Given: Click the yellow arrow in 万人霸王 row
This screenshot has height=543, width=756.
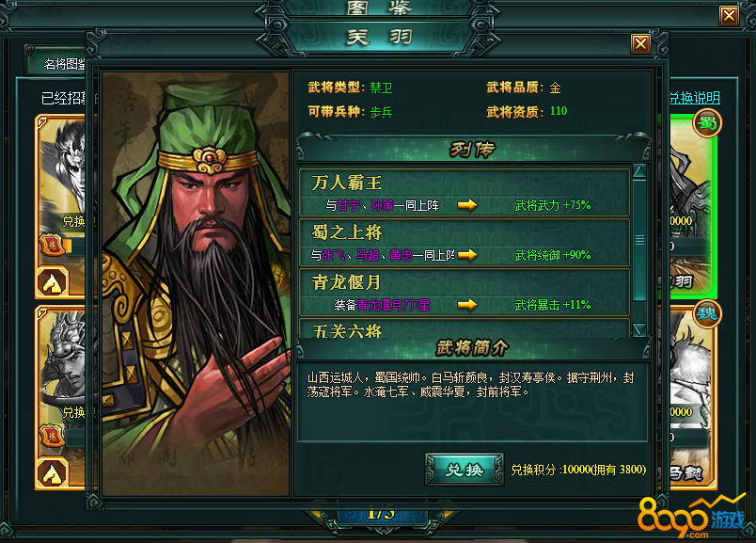Looking at the screenshot, I should (x=467, y=205).
